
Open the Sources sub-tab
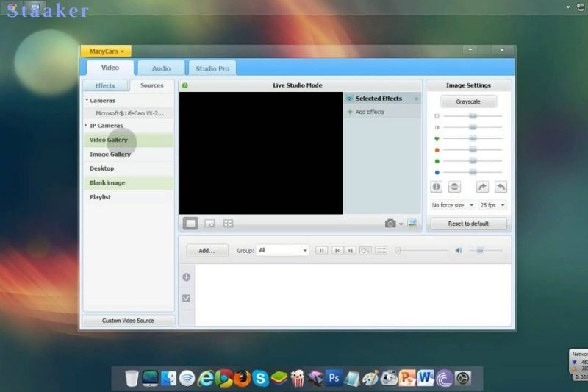pos(152,85)
